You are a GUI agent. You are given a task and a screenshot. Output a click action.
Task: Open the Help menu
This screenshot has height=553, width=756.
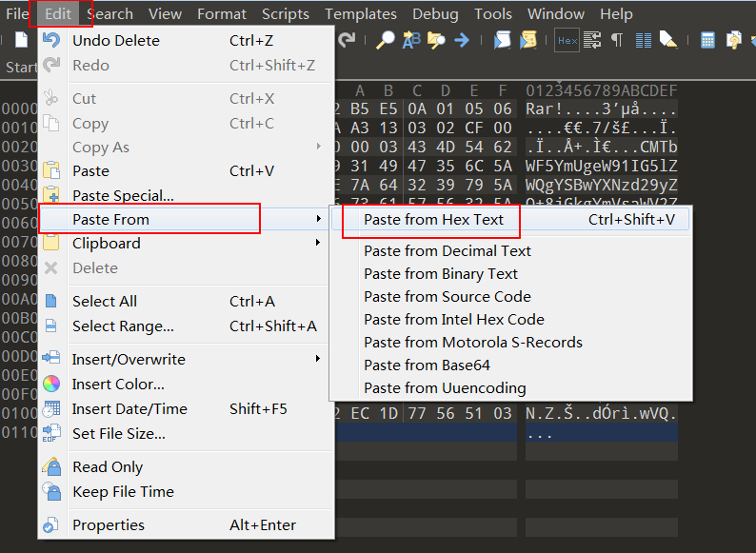pyautogui.click(x=616, y=14)
